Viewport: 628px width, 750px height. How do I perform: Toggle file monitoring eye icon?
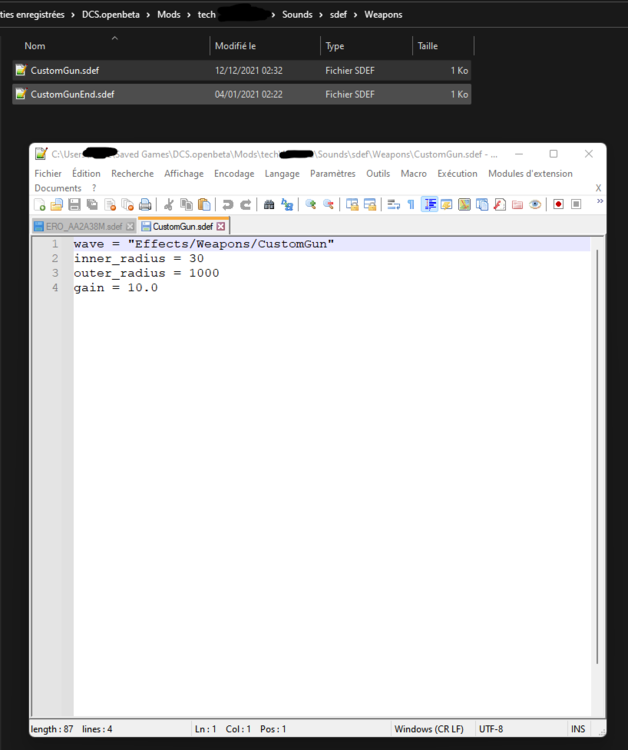tap(535, 205)
